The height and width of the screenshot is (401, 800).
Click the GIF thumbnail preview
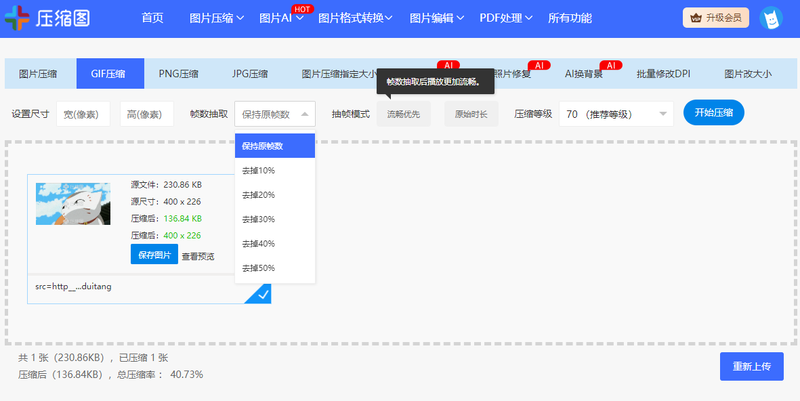(73, 204)
